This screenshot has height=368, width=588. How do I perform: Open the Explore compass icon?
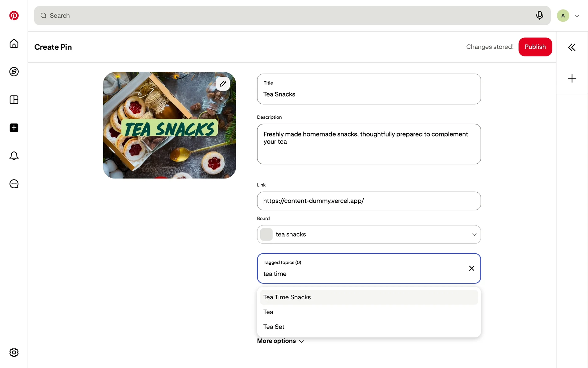(14, 72)
